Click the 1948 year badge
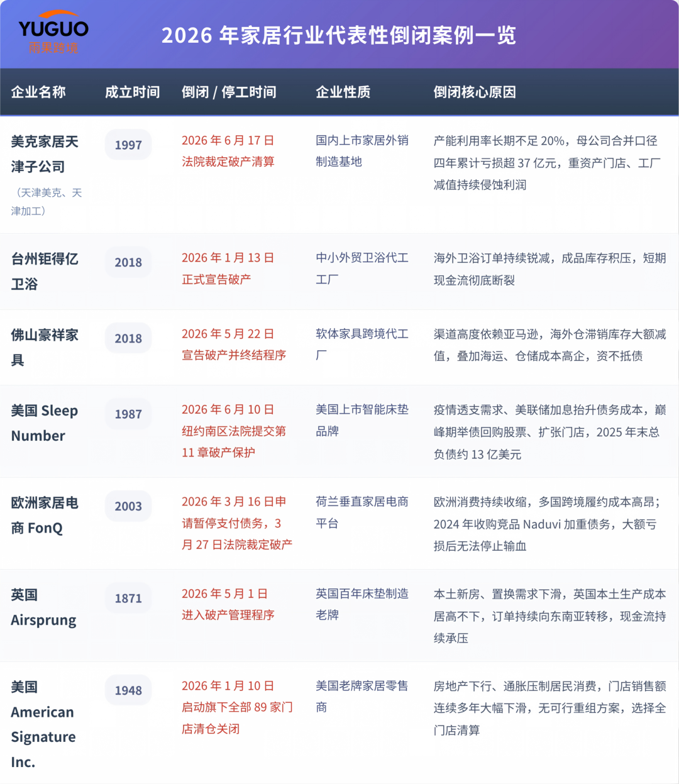The width and height of the screenshot is (679, 784). click(128, 690)
